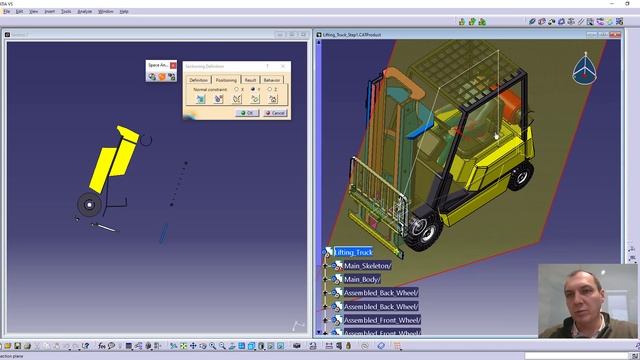Click the blue link icon in top-right toolbar
The height and width of the screenshot is (360, 640).
pyautogui.click(x=532, y=22)
